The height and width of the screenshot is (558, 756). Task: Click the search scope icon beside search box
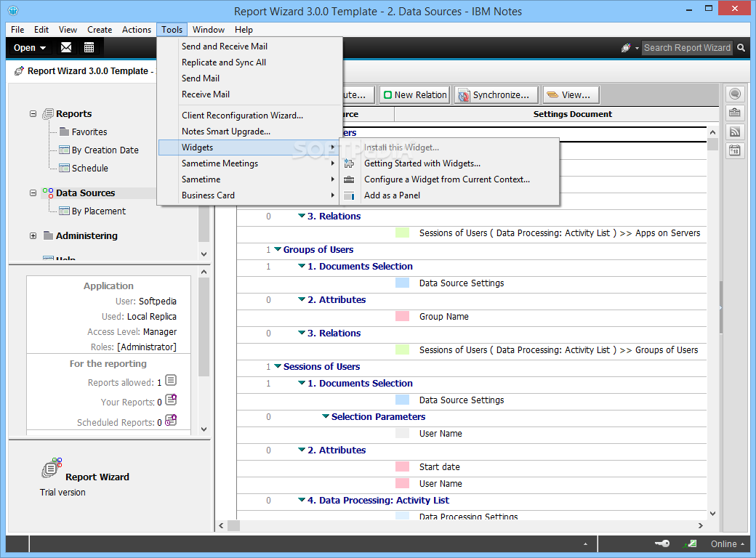(x=626, y=48)
